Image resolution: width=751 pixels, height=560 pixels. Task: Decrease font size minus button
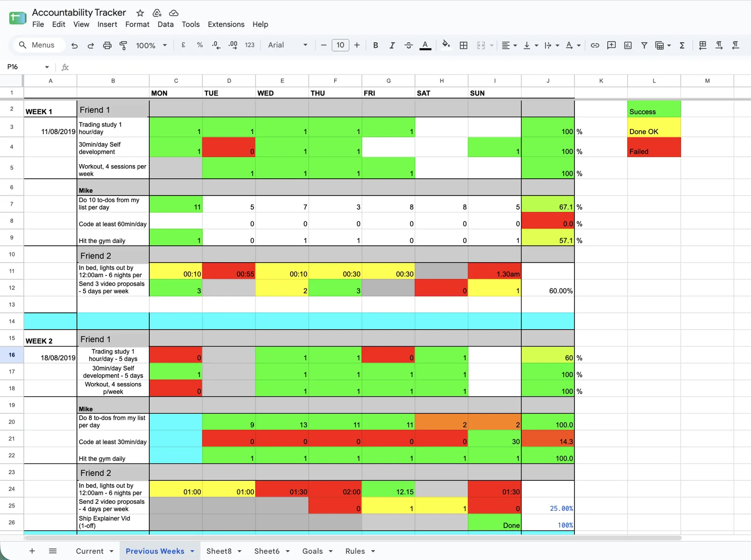tap(323, 45)
